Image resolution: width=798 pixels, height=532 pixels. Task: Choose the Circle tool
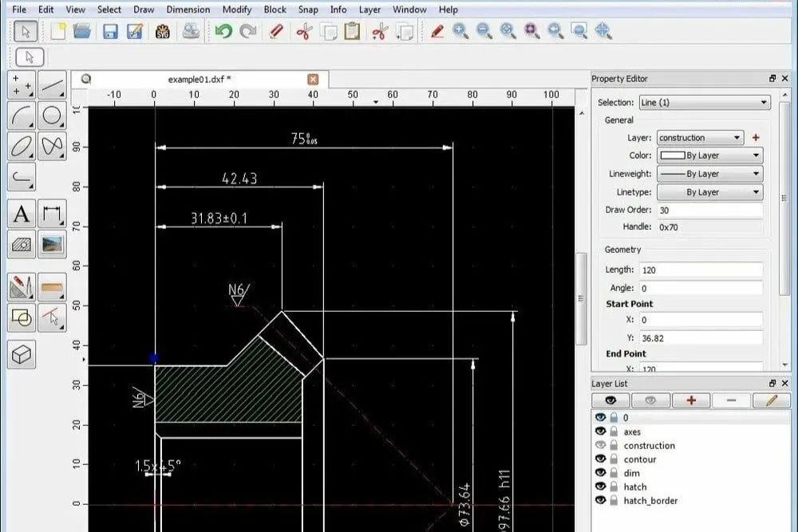[52, 116]
